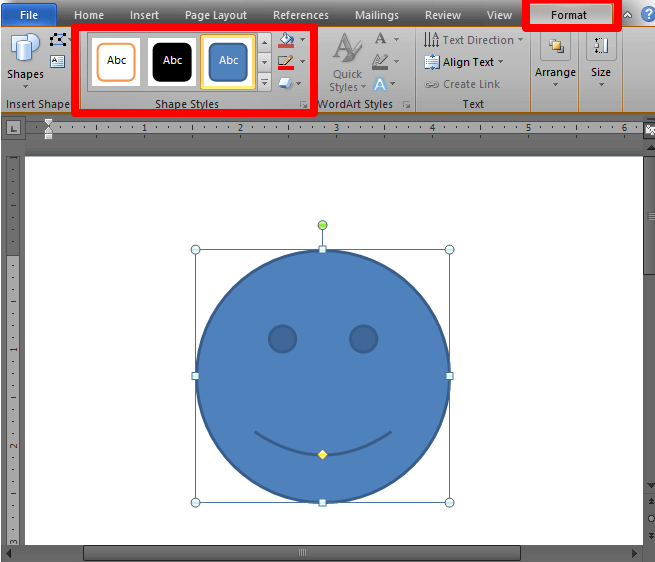Expand the Arrange menu
This screenshot has height=562, width=655.
pyautogui.click(x=555, y=60)
